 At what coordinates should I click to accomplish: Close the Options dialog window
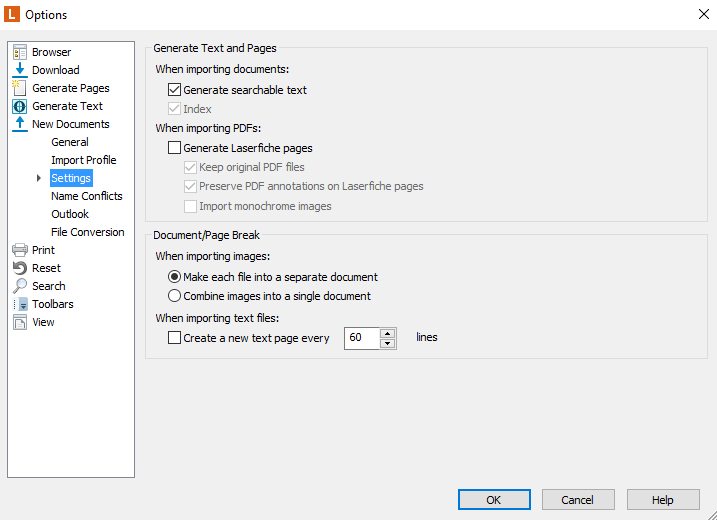coord(704,14)
